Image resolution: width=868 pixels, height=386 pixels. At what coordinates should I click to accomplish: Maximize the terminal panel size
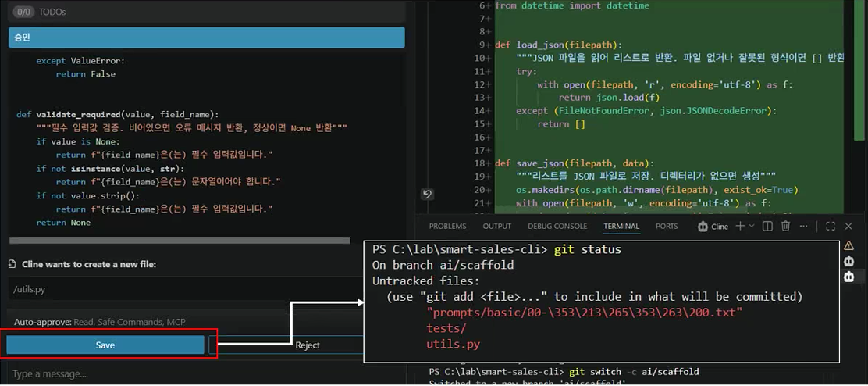tap(831, 226)
